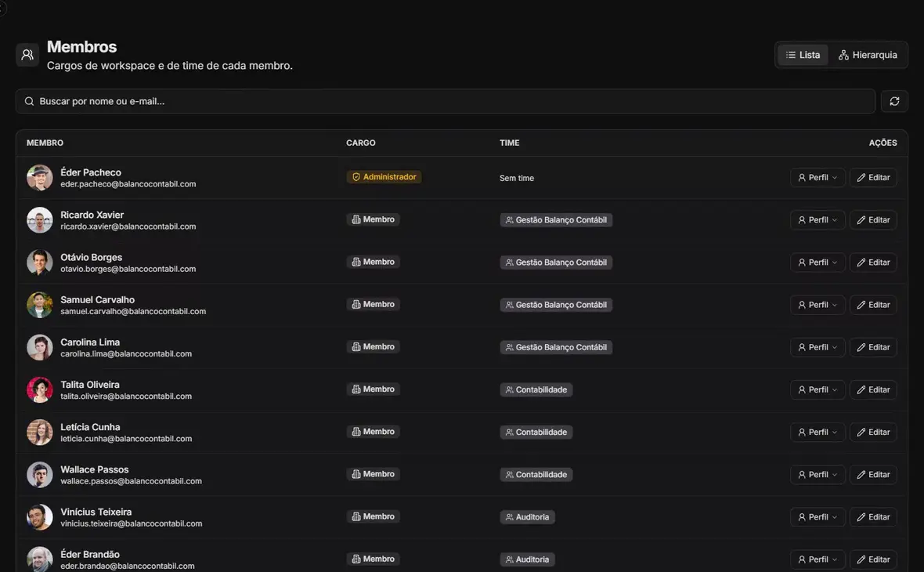Viewport: 924px width, 572px height.
Task: Click the Administrador badge of Éder Pacheco
Action: coord(384,177)
